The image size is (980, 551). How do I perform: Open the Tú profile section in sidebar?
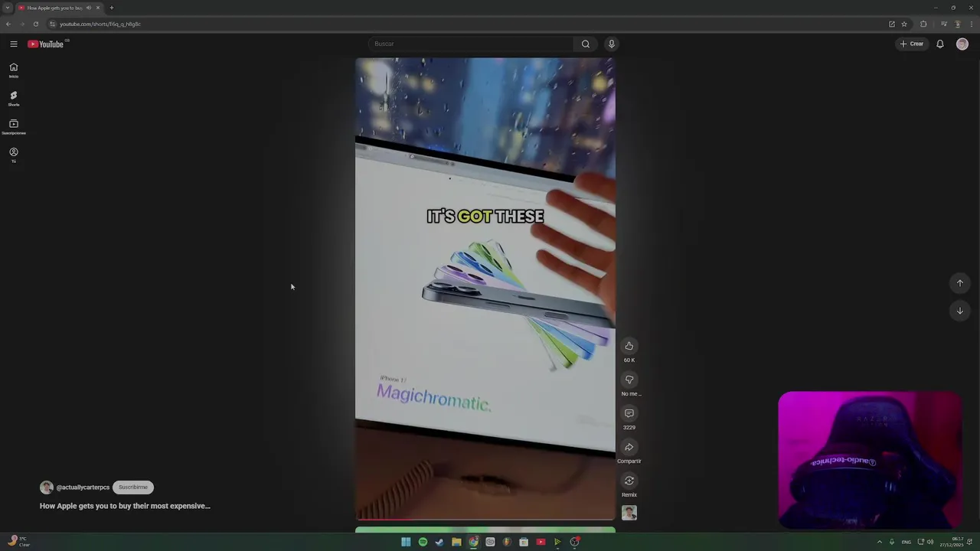13,155
